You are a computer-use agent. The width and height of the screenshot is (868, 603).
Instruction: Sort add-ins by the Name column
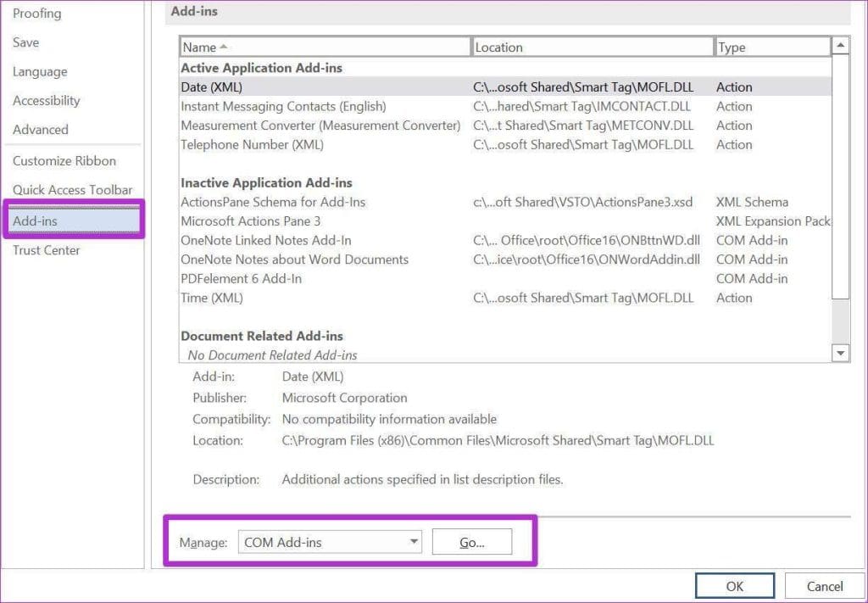(325, 46)
